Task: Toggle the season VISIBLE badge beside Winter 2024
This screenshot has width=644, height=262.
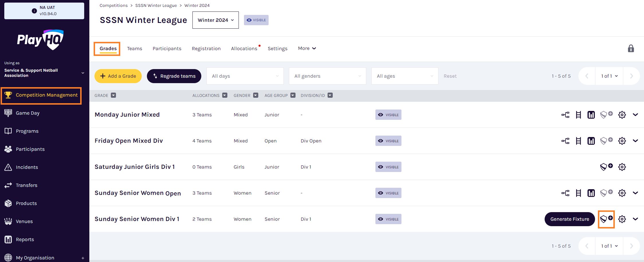Action: 256,20
